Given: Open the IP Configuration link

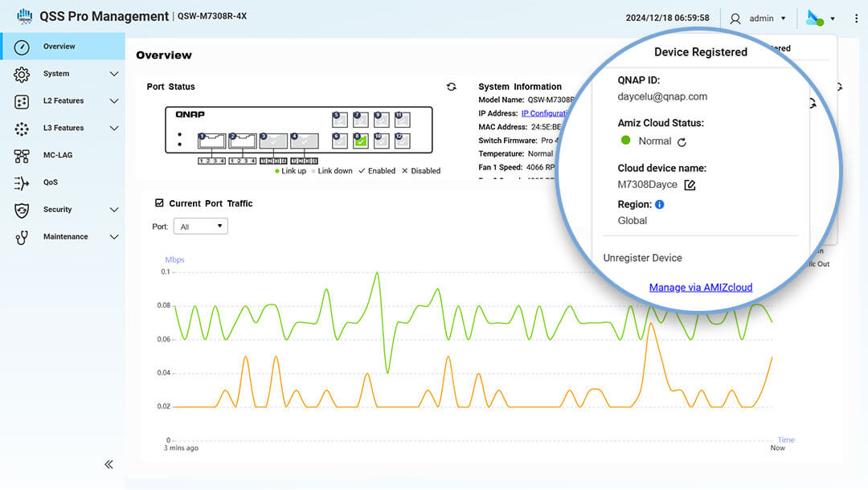Looking at the screenshot, I should pos(545,113).
